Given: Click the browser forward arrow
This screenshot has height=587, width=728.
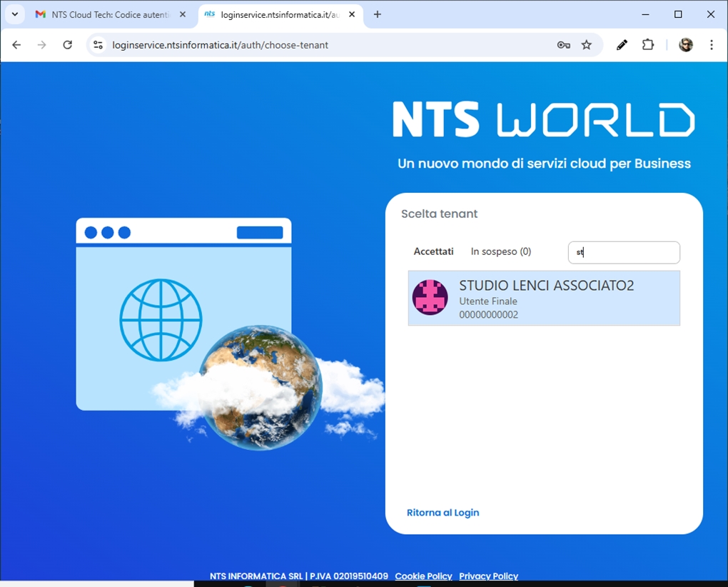Looking at the screenshot, I should click(x=42, y=45).
